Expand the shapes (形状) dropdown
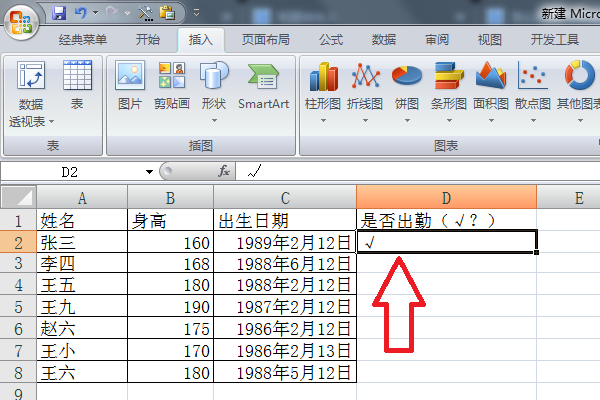Viewport: 600px width, 400px height. 214,121
